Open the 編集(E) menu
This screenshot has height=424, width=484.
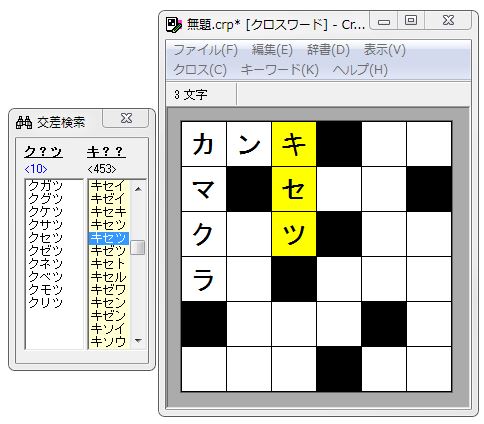pyautogui.click(x=272, y=50)
